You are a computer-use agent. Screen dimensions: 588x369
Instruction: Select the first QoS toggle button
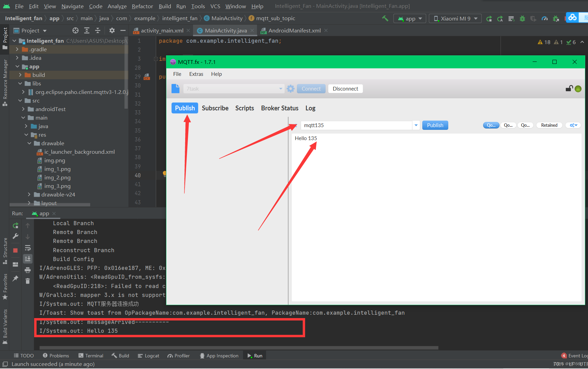click(491, 125)
